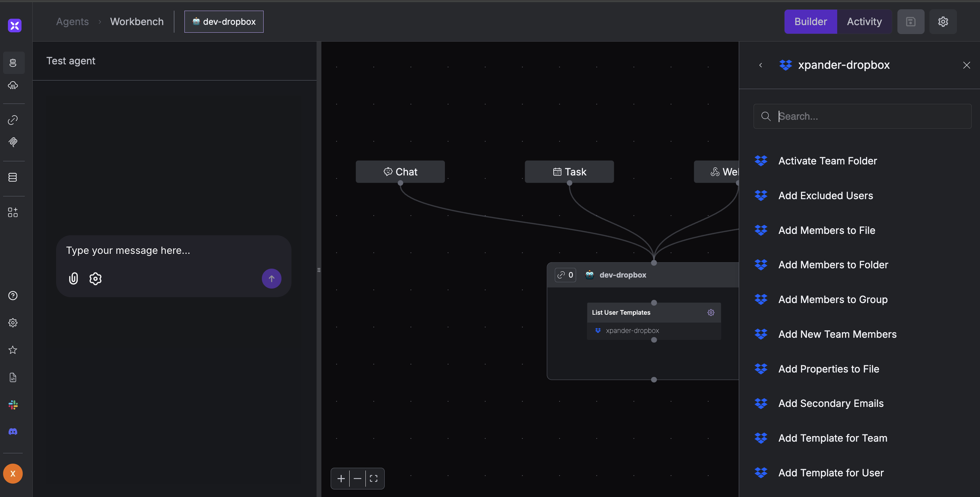Click the Chat trigger node

pyautogui.click(x=400, y=172)
